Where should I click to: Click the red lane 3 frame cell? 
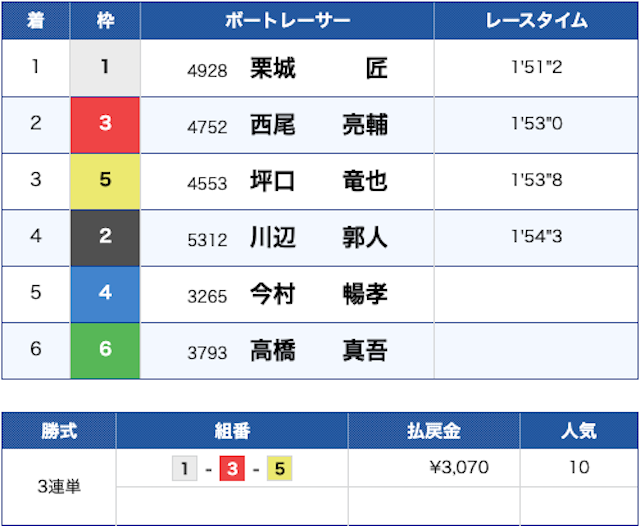(x=105, y=125)
